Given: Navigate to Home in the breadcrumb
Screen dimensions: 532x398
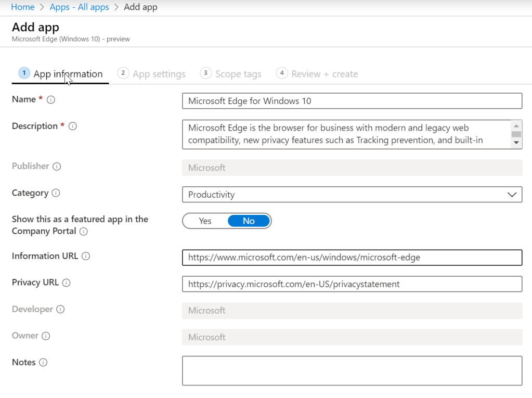Looking at the screenshot, I should point(22,7).
